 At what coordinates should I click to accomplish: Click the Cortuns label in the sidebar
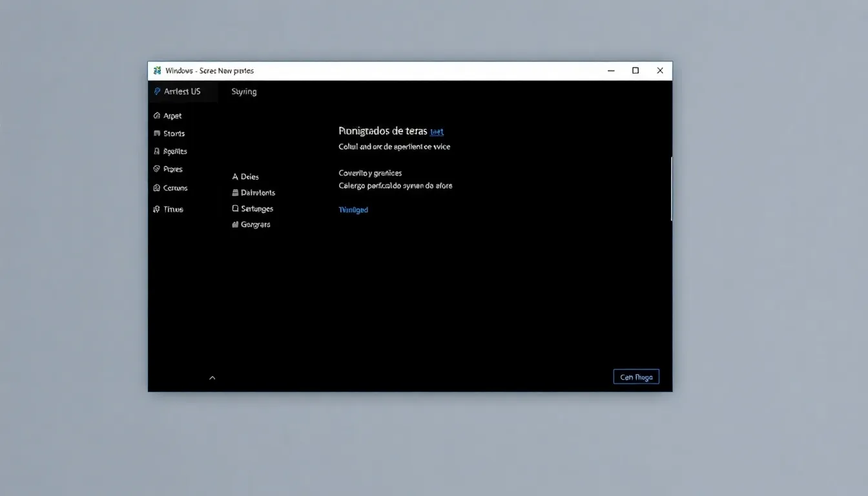click(x=176, y=188)
